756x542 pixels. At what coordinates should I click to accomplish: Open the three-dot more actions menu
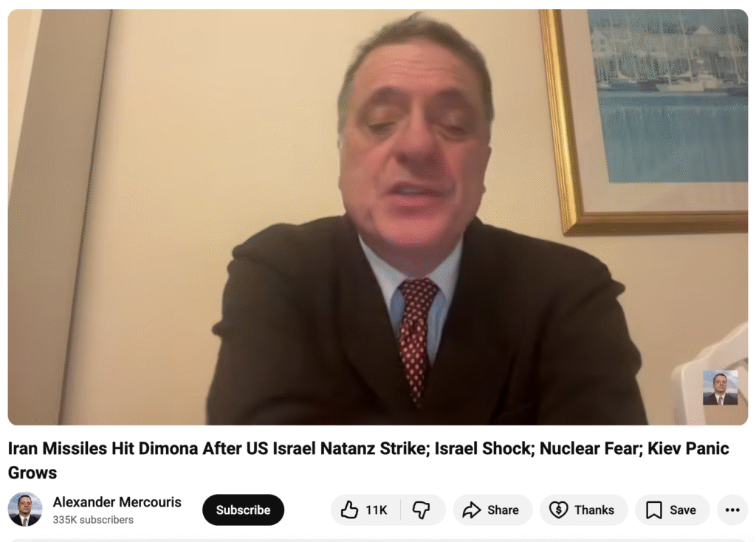[732, 510]
